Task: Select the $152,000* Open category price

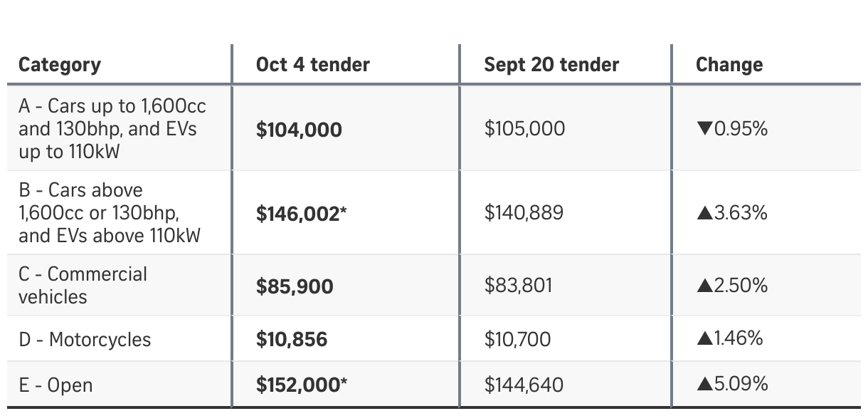Action: point(302,385)
